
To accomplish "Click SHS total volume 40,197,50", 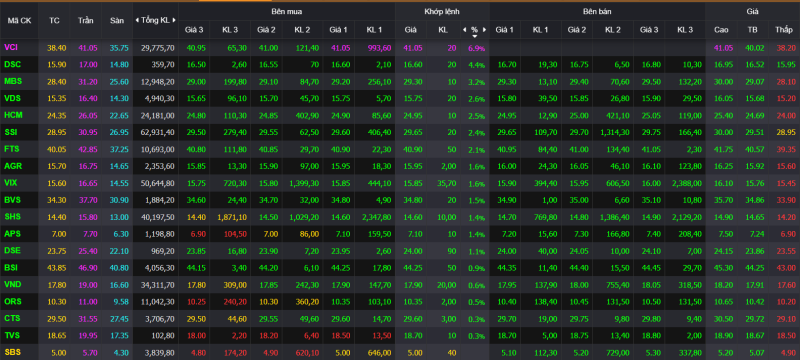I will click(158, 217).
